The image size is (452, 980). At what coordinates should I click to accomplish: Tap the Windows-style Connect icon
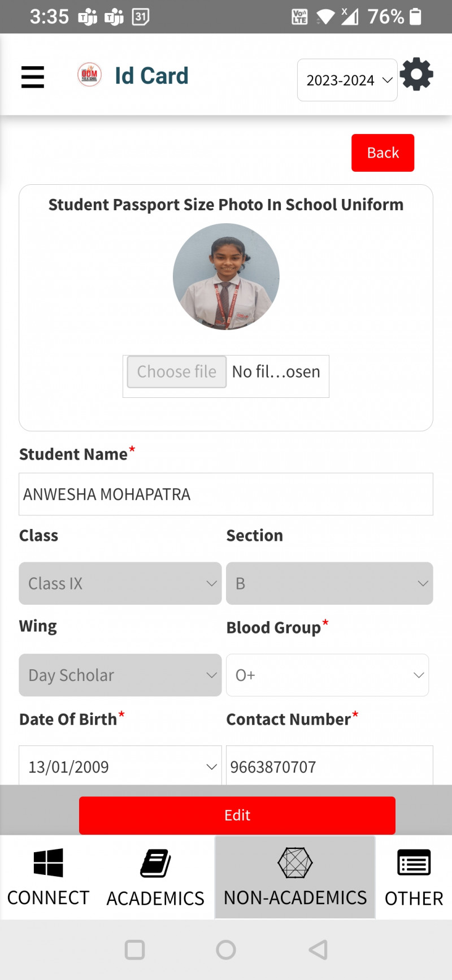click(x=48, y=862)
